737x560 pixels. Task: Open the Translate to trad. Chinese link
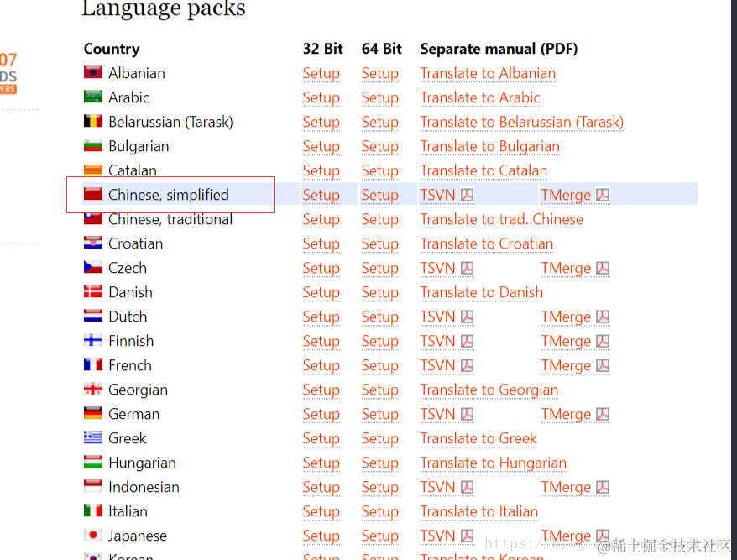501,220
